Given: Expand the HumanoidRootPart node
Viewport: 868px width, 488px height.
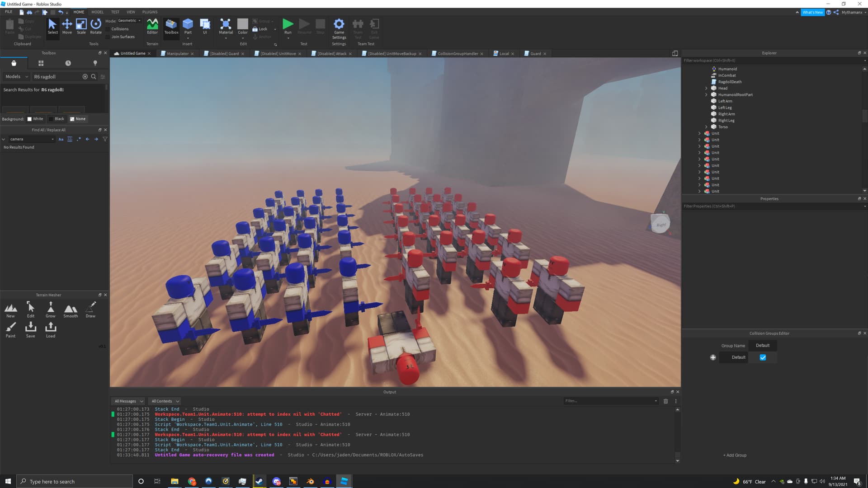Looking at the screenshot, I should click(x=706, y=95).
